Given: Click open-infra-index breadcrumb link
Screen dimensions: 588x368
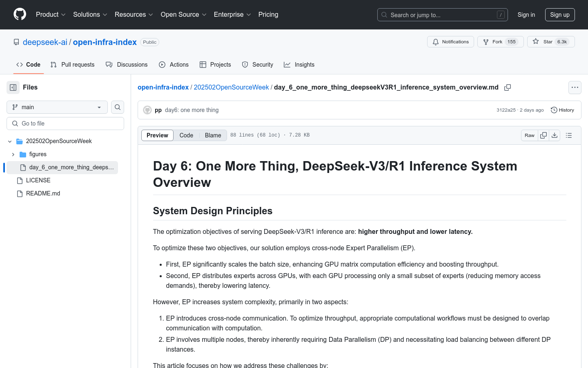Looking at the screenshot, I should [163, 88].
